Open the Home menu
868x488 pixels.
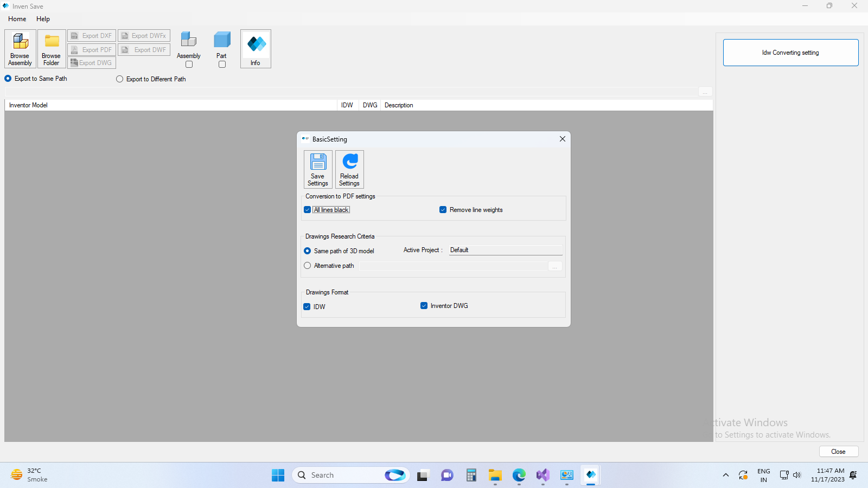tap(17, 19)
